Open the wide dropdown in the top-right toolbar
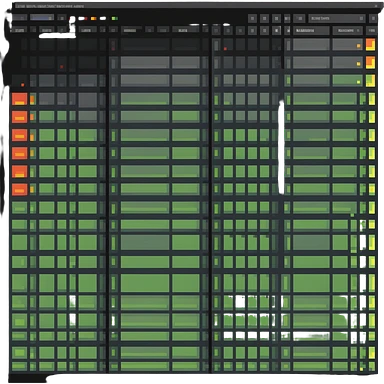Screen dimensions: 384x384 point(337,18)
